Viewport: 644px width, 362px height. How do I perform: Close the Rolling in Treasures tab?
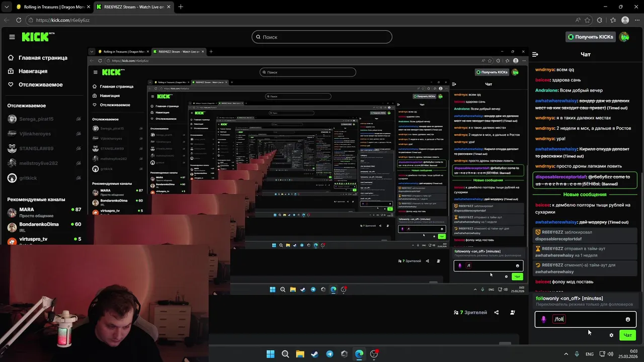(x=88, y=7)
